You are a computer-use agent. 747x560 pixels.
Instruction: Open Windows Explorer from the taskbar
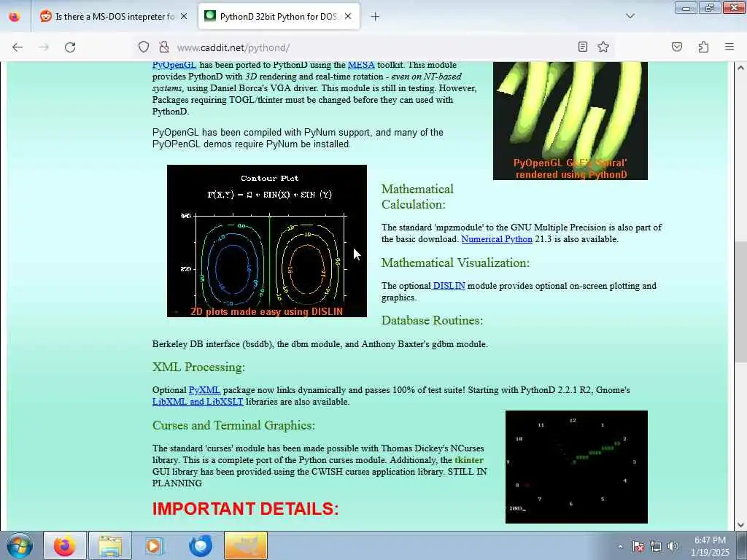coord(110,545)
